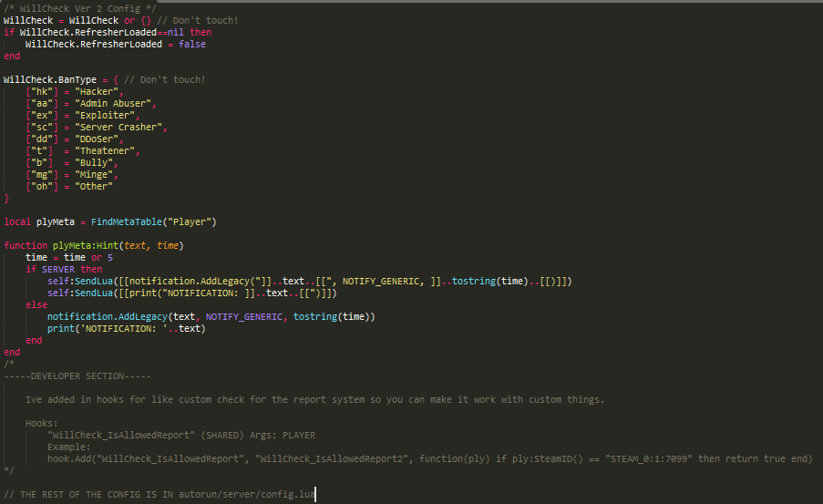Click WillCheck.RefresherLoaded = false assignment
The image size is (823, 504).
click(108, 44)
